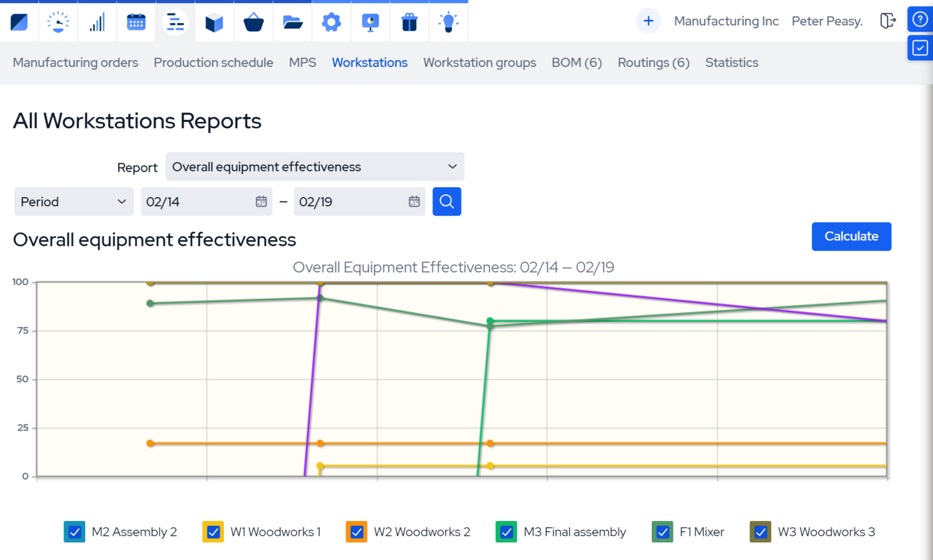Click the logout door icon
Screen dimensions: 933x560
[888, 21]
